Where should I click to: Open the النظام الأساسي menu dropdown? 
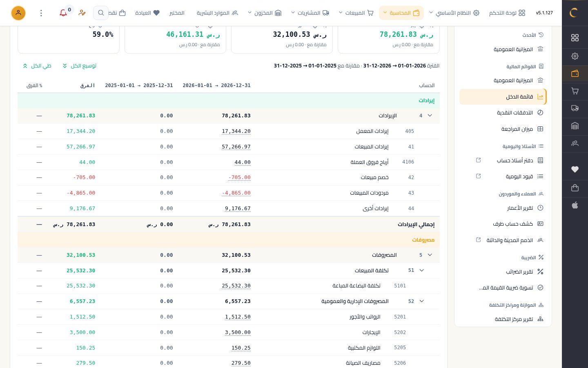[x=454, y=13]
